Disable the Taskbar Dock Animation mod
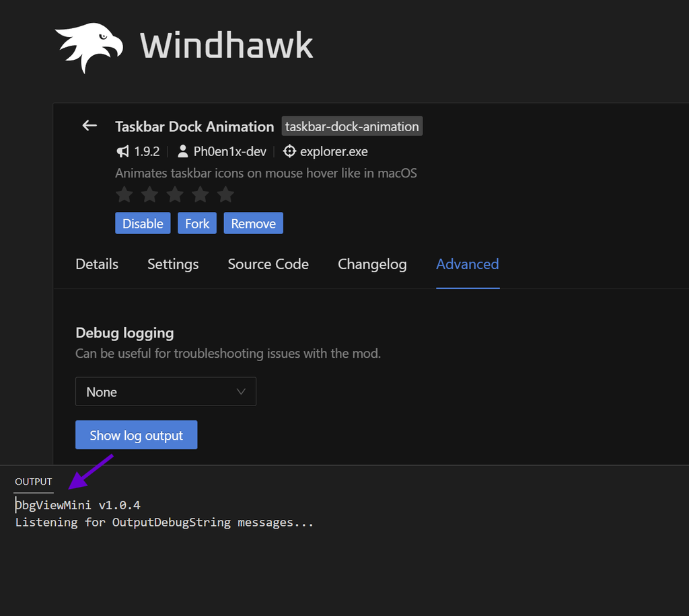This screenshot has width=689, height=616. coord(143,223)
